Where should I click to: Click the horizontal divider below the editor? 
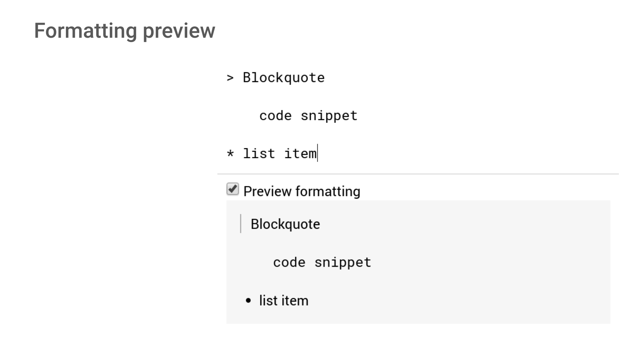pyautogui.click(x=418, y=174)
